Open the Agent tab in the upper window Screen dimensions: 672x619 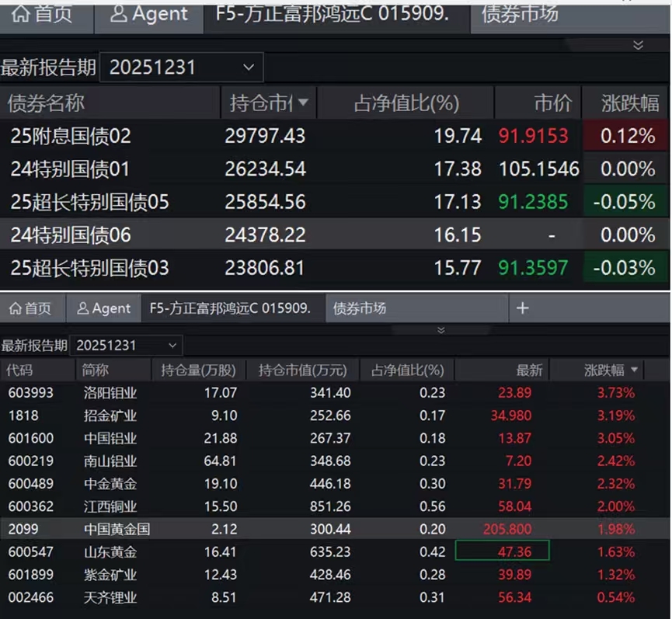tap(148, 17)
